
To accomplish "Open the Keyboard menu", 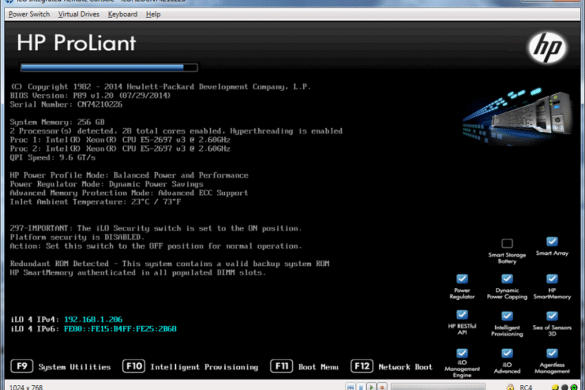I will click(x=122, y=14).
